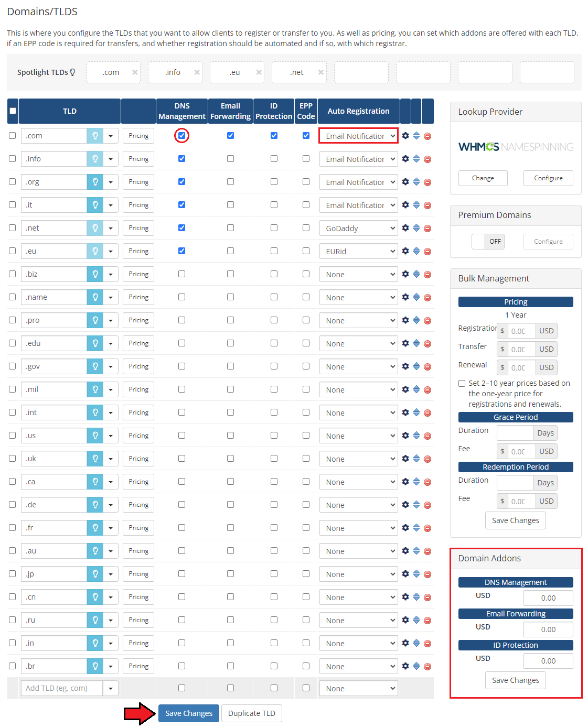The height and width of the screenshot is (728, 588).
Task: Open gear settings for .fr row
Action: [x=405, y=528]
